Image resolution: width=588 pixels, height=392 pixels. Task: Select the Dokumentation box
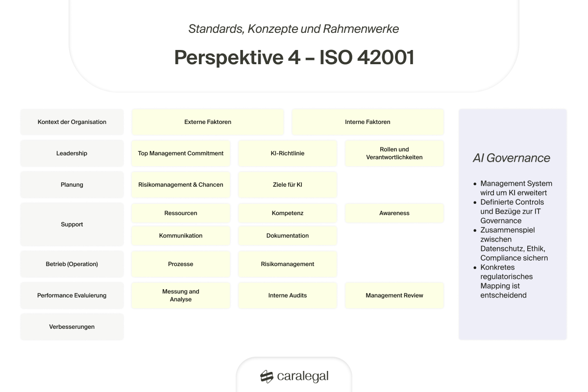point(288,236)
